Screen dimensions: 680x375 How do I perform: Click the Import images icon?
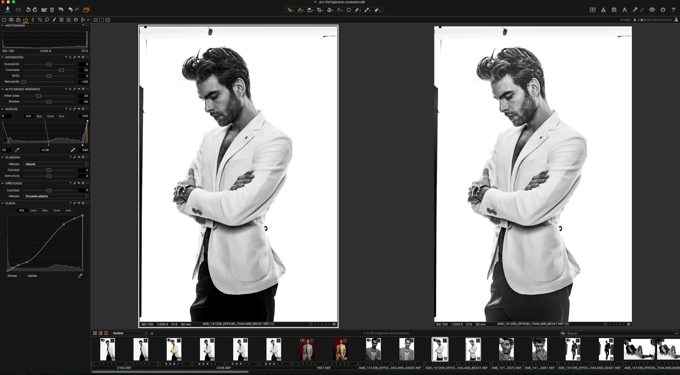tap(7, 10)
